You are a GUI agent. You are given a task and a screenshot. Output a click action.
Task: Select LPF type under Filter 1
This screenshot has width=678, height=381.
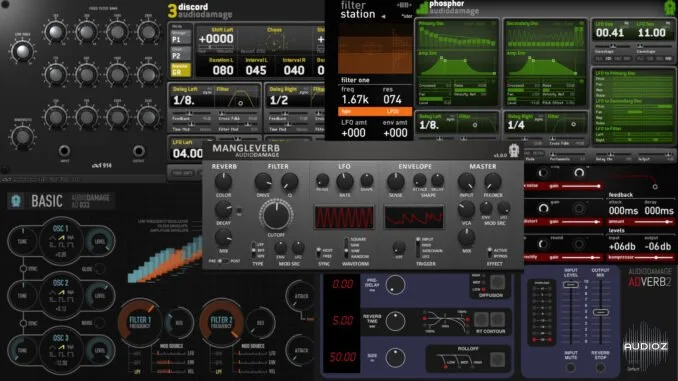[137, 371]
